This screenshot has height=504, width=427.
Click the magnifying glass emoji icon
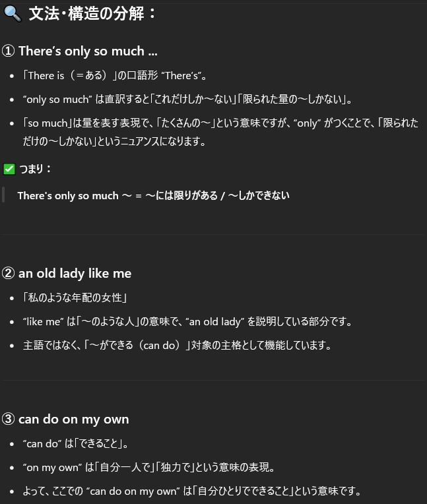tap(13, 14)
